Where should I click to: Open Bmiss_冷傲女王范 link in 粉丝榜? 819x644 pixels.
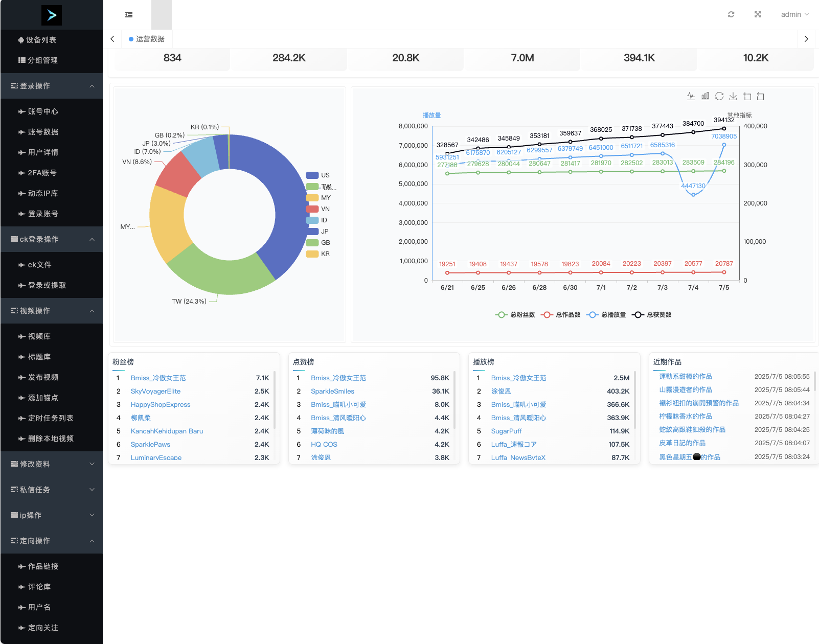pyautogui.click(x=158, y=378)
